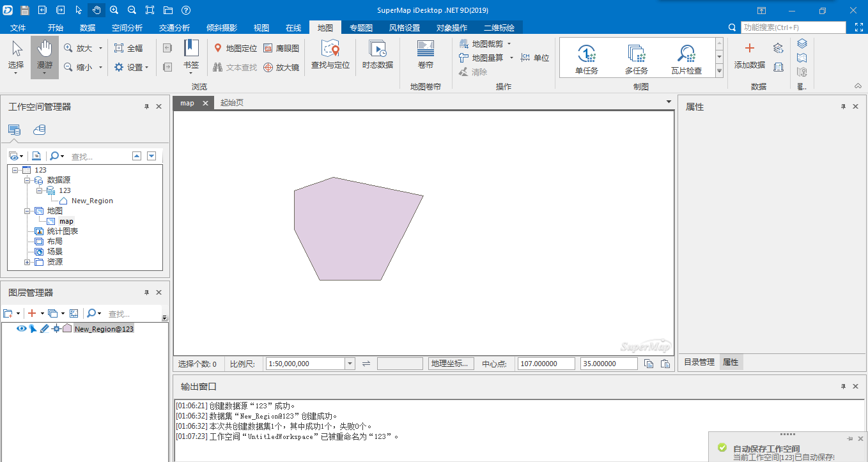Pin the 工作空间管理器 panel
Image resolution: width=868 pixels, height=462 pixels.
point(146,107)
